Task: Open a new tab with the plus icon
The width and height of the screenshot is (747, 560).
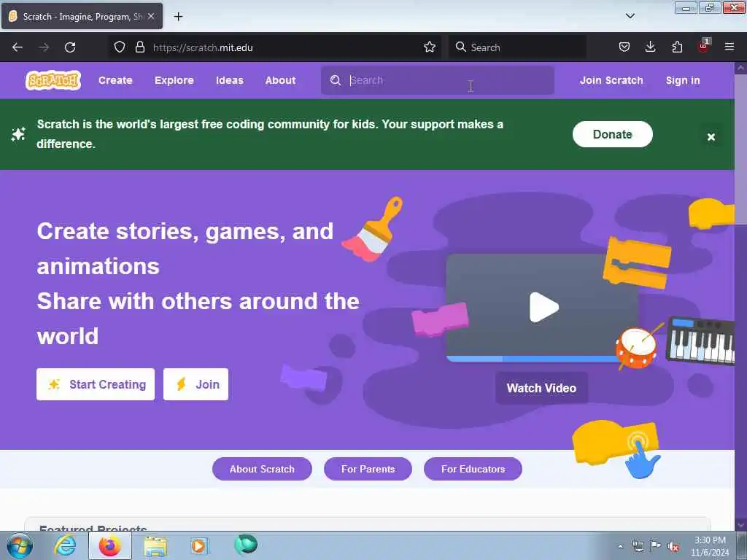Action: tap(178, 17)
